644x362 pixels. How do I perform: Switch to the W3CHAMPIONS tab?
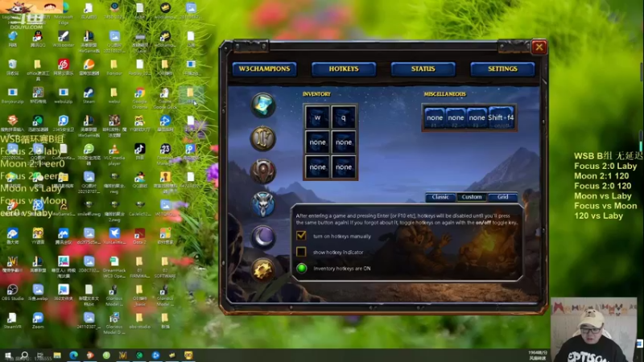(x=264, y=69)
